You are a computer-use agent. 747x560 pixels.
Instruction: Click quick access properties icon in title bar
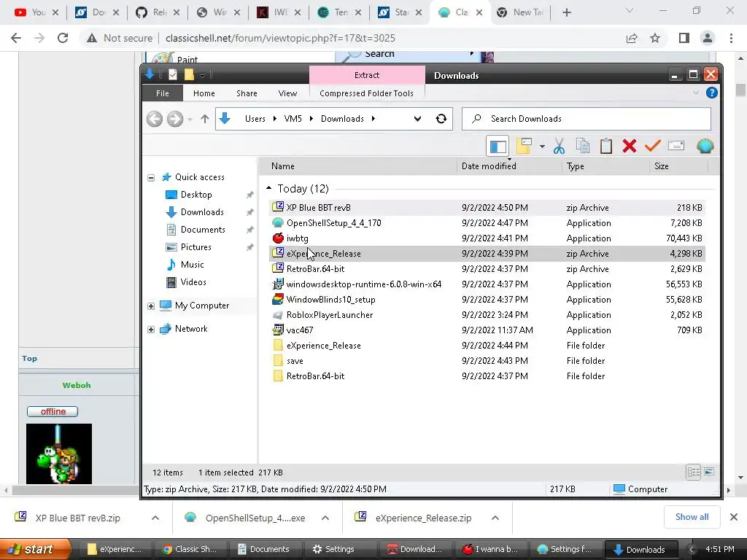(172, 74)
